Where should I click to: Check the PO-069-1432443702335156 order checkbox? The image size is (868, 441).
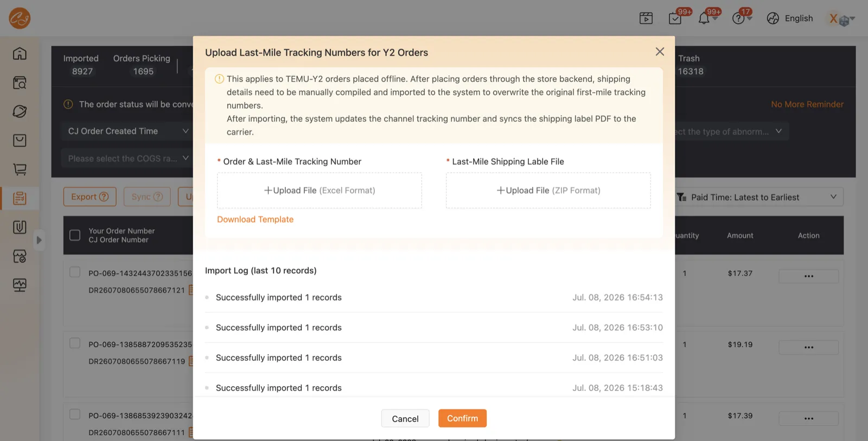tap(75, 272)
